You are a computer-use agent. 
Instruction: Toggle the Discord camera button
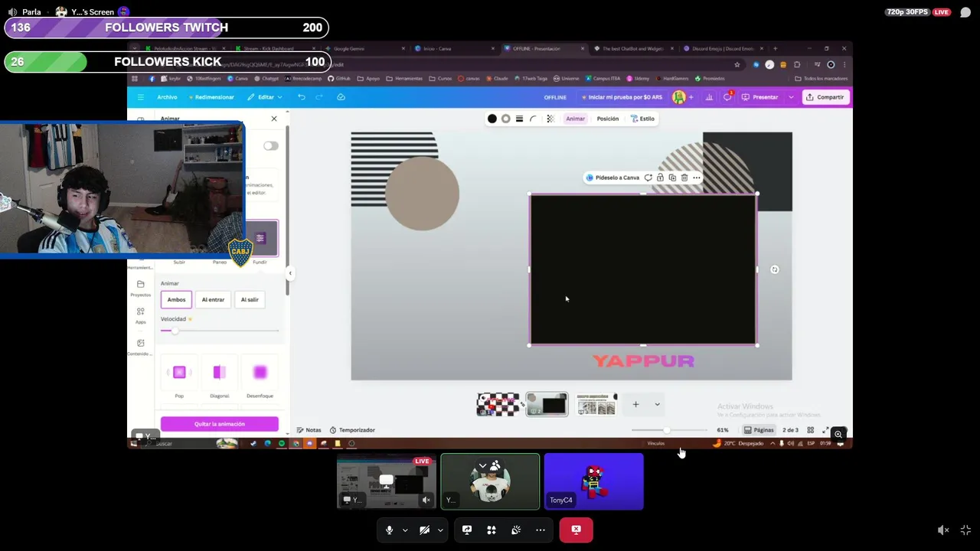pyautogui.click(x=424, y=530)
